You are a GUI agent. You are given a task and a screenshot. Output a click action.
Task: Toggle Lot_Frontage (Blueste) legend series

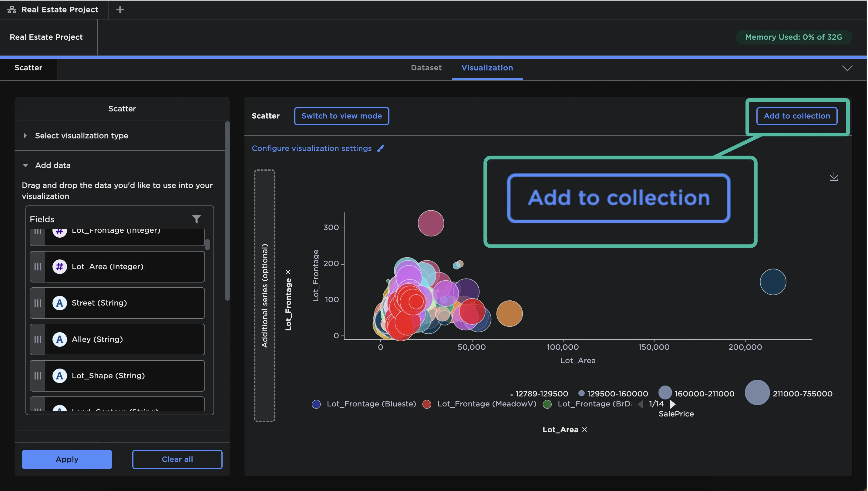[365, 404]
